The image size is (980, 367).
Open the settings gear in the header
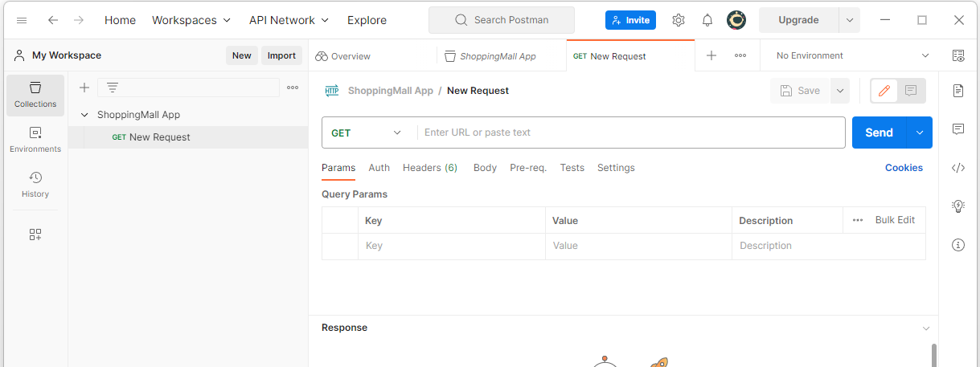coord(679,20)
